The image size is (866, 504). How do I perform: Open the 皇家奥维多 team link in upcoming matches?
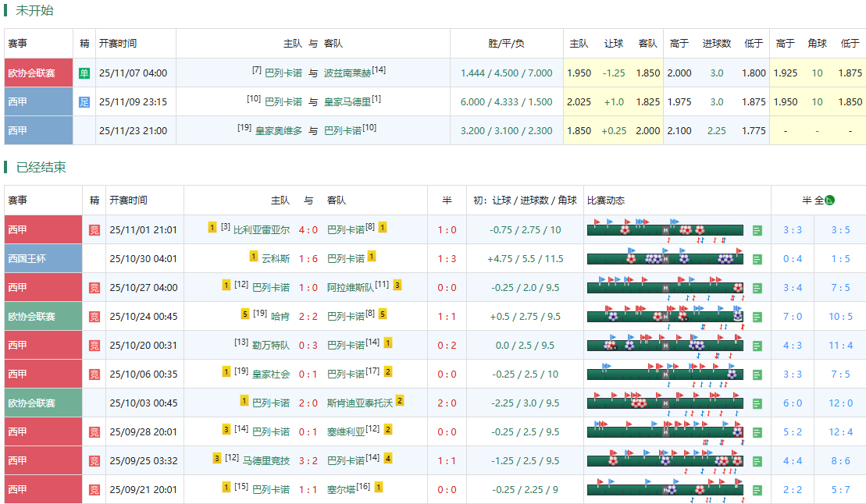click(x=278, y=131)
